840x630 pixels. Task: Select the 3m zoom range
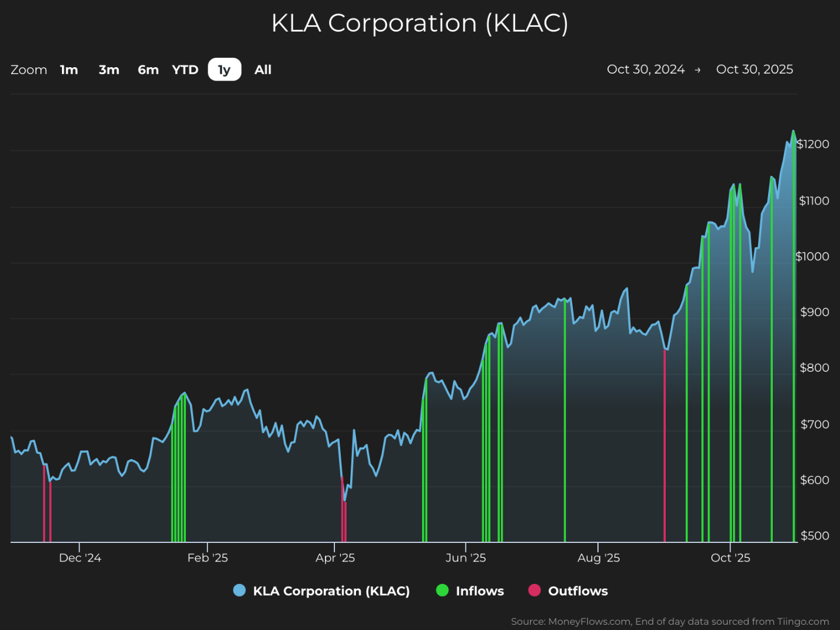point(109,70)
